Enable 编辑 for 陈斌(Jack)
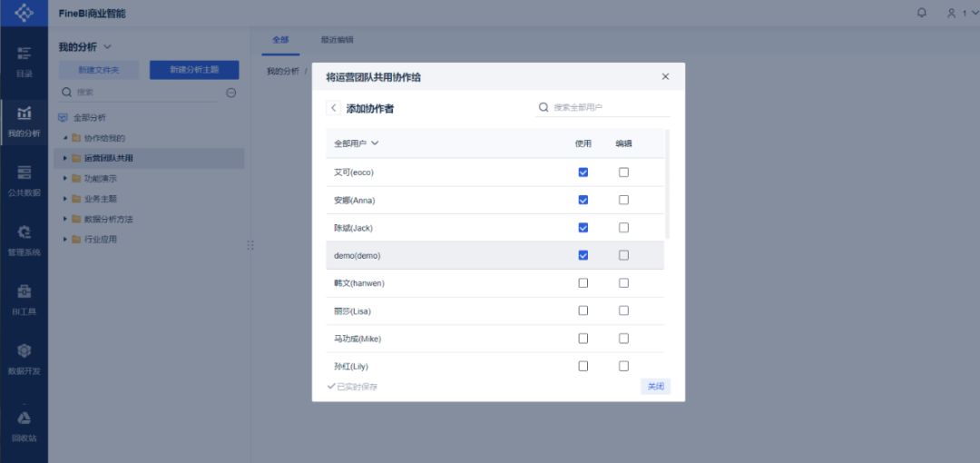Viewport: 980px width, 463px height. 623,228
